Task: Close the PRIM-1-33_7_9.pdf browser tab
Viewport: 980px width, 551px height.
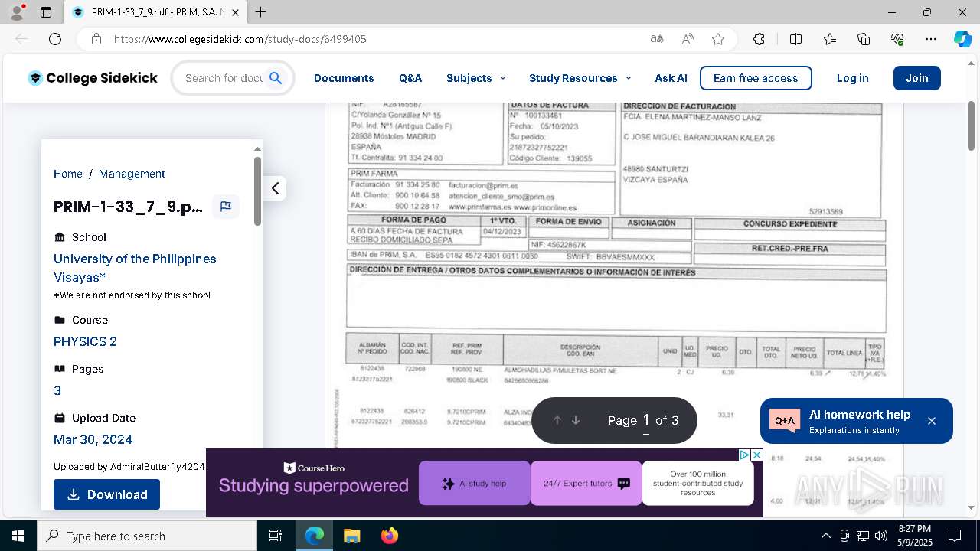Action: tap(236, 12)
